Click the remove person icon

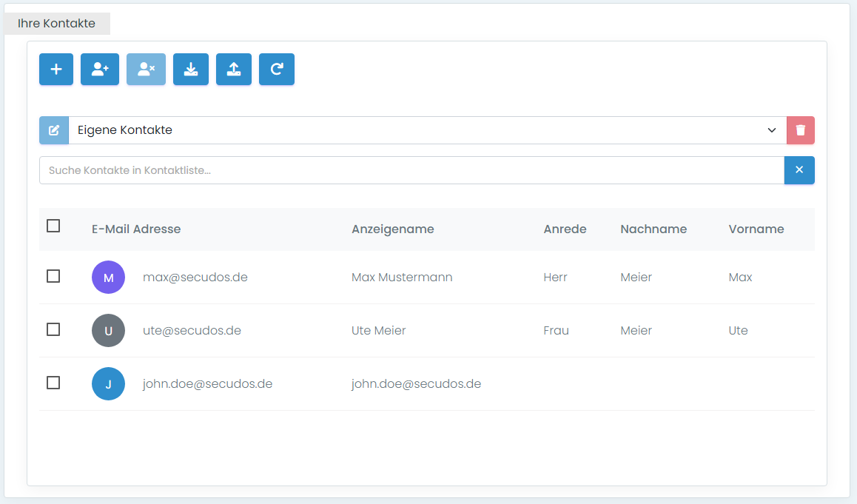146,69
